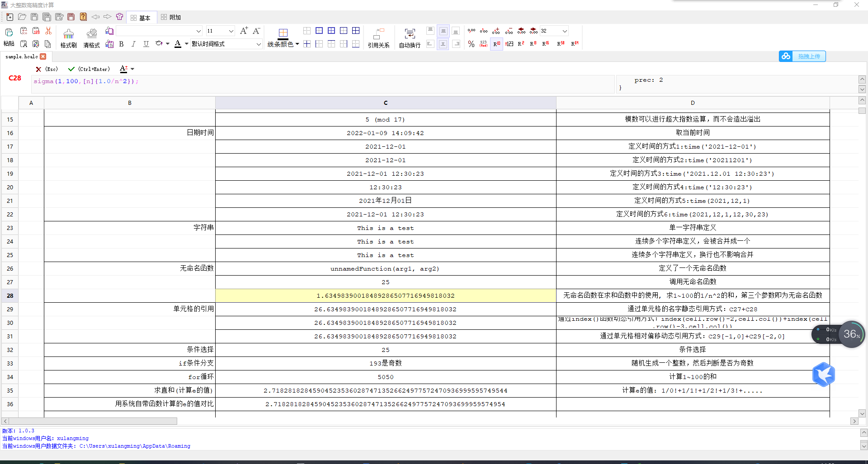Toggle vertical middle alignment
The image size is (868, 464).
pos(443,31)
